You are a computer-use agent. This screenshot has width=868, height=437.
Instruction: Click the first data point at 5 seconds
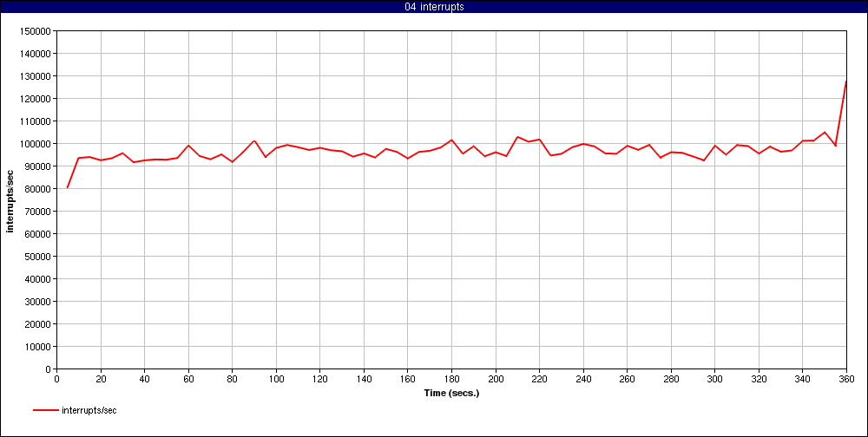[x=68, y=187]
